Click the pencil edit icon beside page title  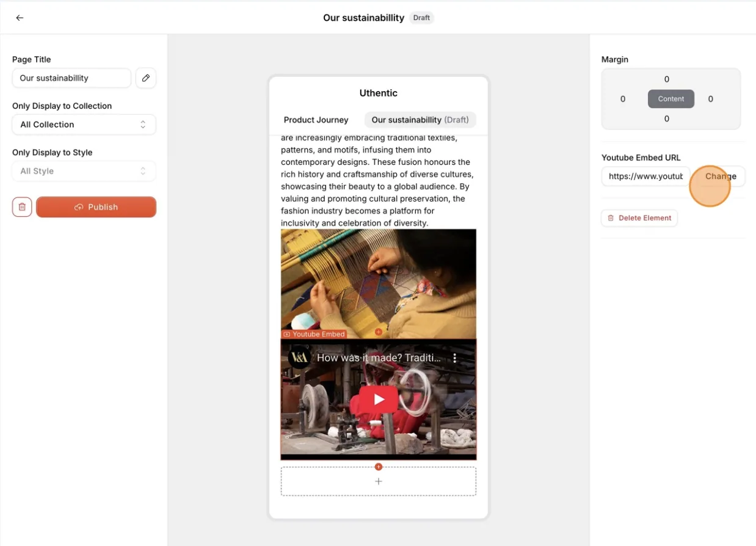pyautogui.click(x=146, y=78)
